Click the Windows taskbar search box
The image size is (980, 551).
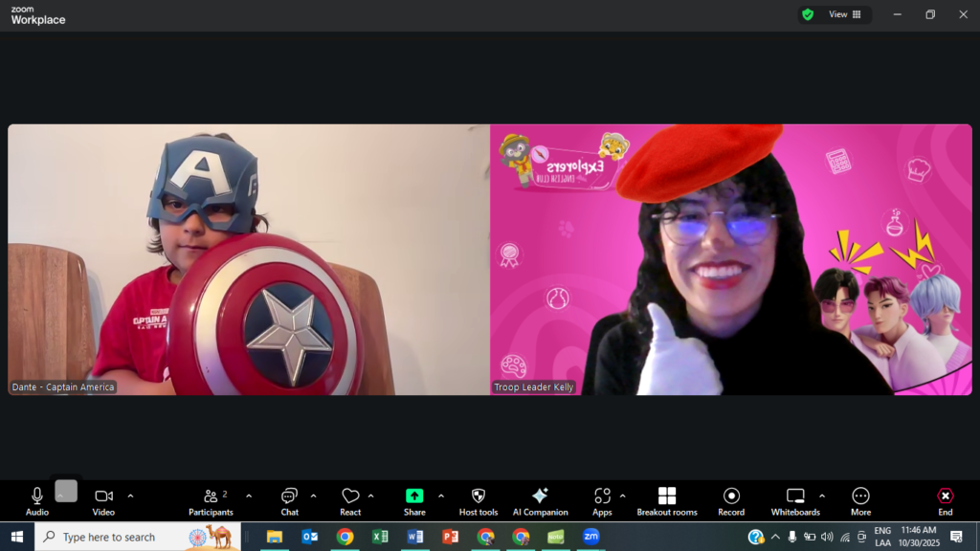point(124,537)
